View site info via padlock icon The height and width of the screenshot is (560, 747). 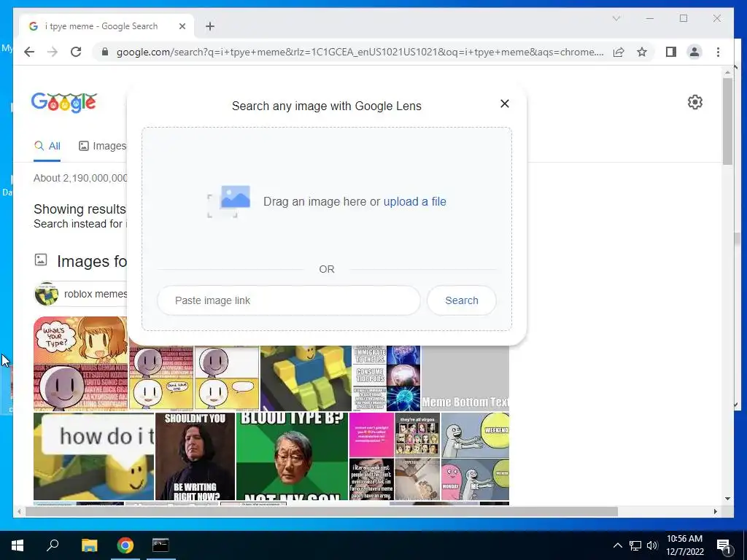coord(105,52)
